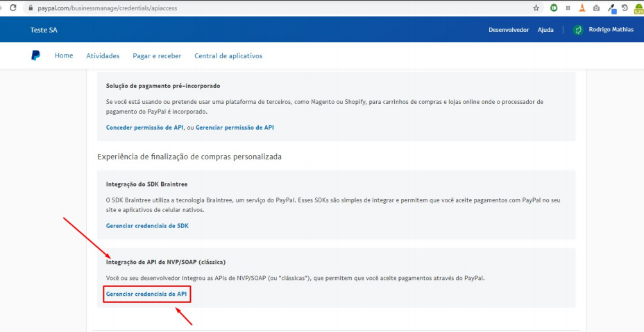Open Central de aplicativos

click(x=228, y=56)
